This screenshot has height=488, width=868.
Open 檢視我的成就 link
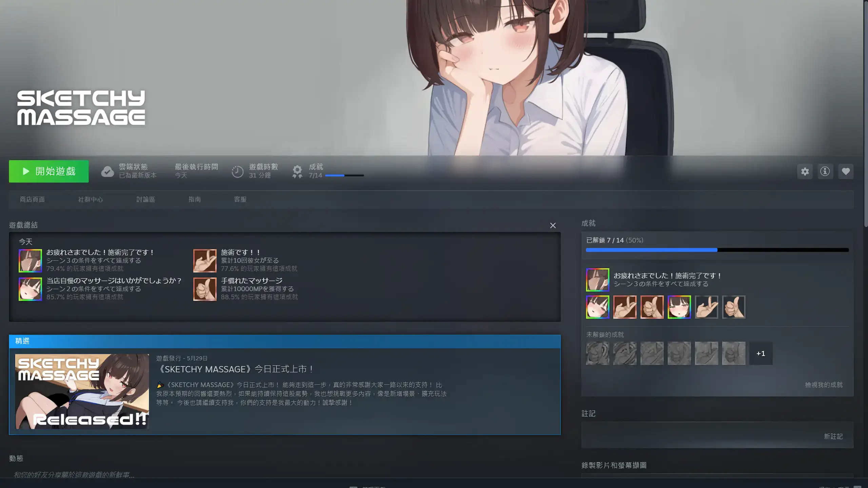click(824, 385)
